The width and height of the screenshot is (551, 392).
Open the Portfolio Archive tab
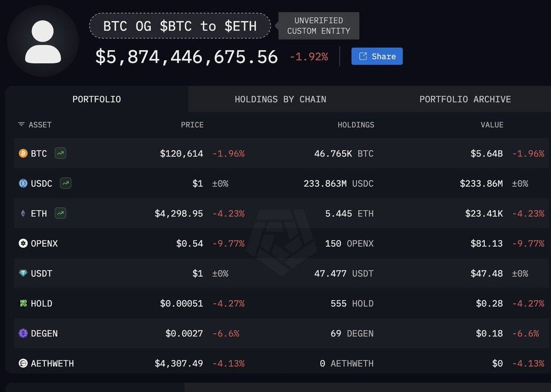pos(465,99)
